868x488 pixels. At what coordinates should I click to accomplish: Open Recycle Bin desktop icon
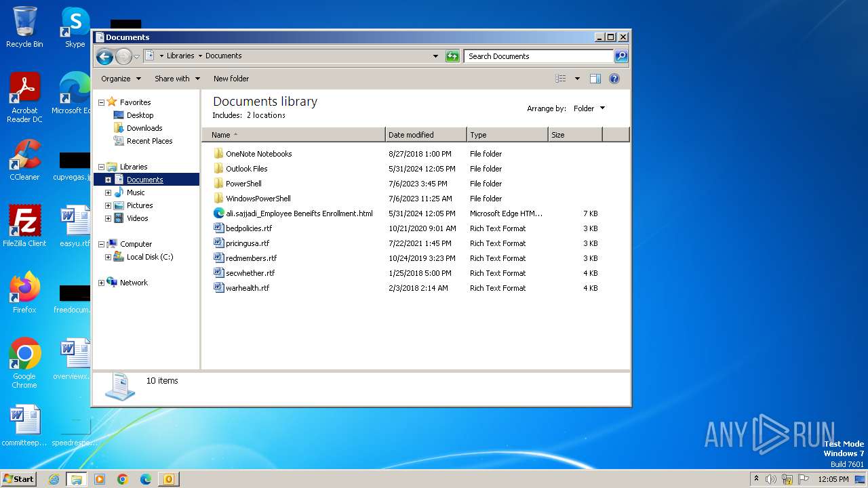coord(24,27)
